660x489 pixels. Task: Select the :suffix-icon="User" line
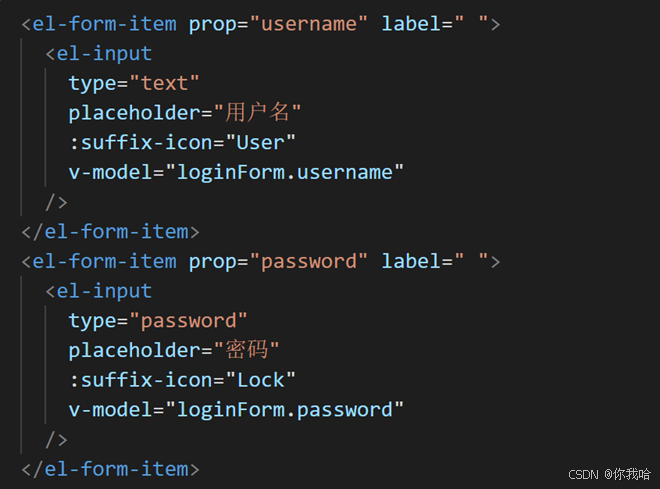click(x=182, y=143)
